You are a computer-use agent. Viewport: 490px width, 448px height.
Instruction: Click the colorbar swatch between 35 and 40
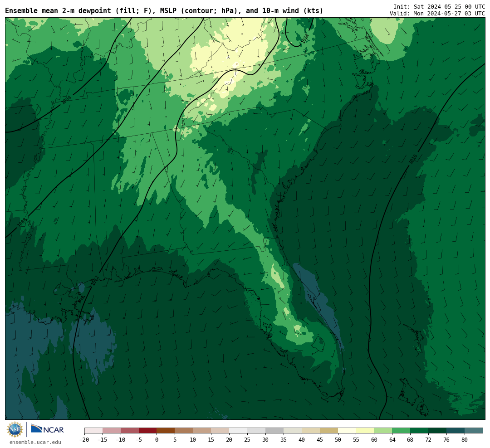click(x=293, y=431)
